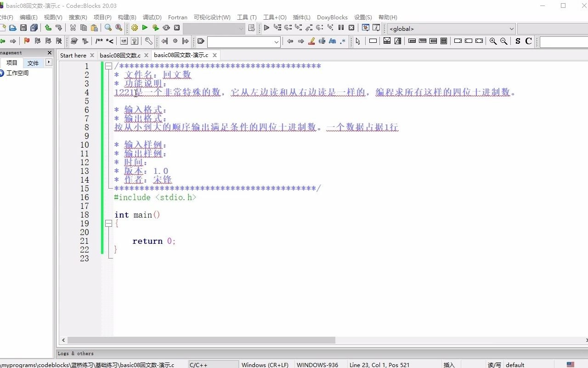Select the 工作空间 workspace tree item

tap(17, 73)
